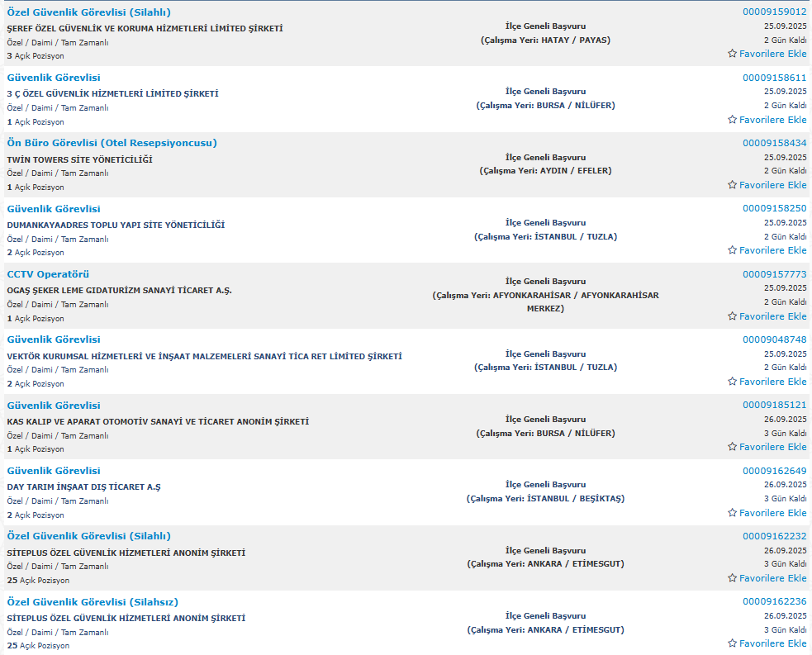Open the CCTV Operatörü job posting
Image resolution: width=812 pixels, height=655 pixels.
[48, 274]
